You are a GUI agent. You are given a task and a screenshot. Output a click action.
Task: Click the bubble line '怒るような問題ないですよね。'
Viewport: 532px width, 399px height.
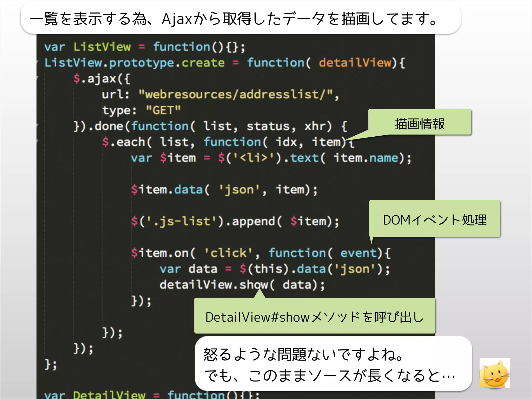coord(303,354)
